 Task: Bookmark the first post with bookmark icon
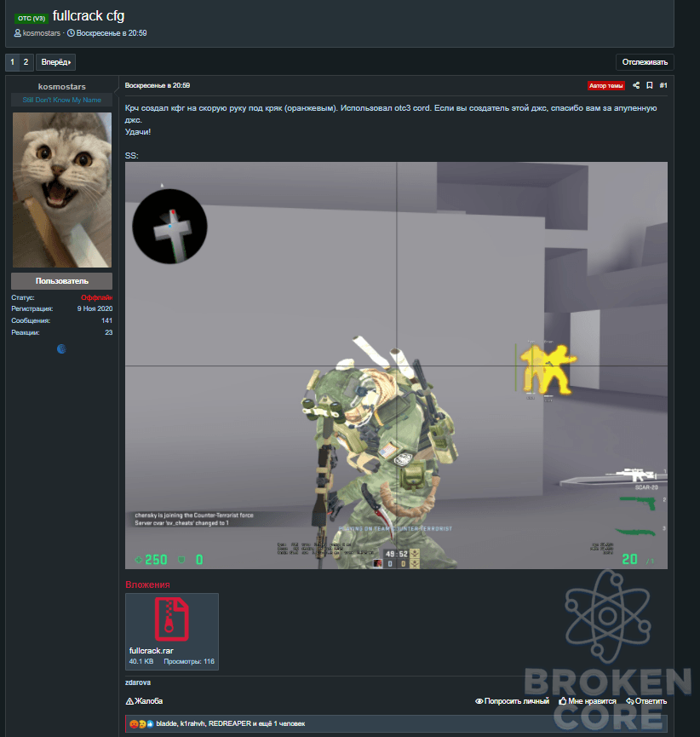650,85
